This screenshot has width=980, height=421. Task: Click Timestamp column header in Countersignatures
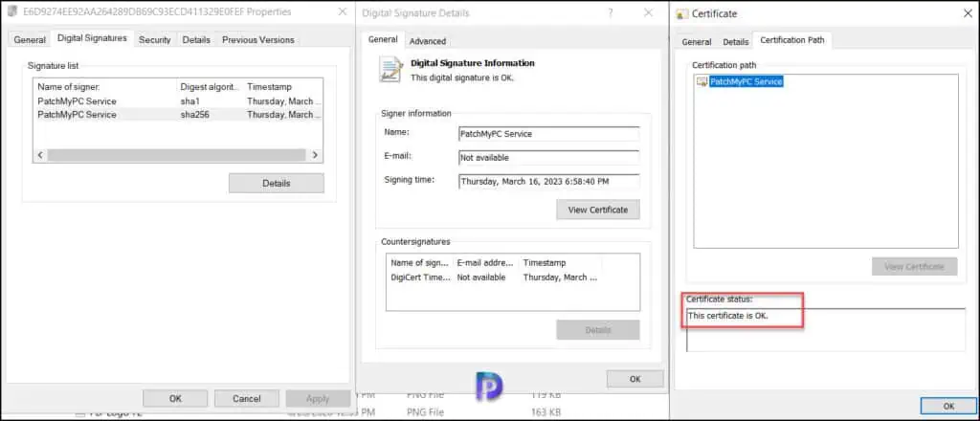click(560, 263)
